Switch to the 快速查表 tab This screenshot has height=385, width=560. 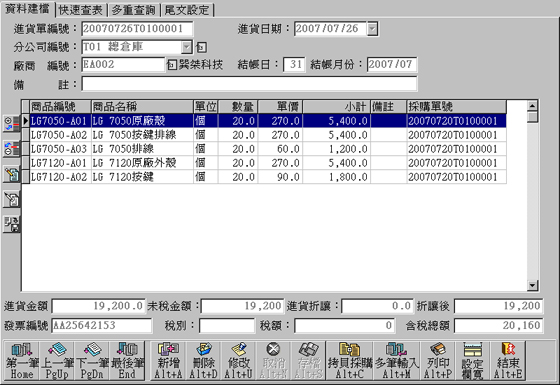click(81, 10)
